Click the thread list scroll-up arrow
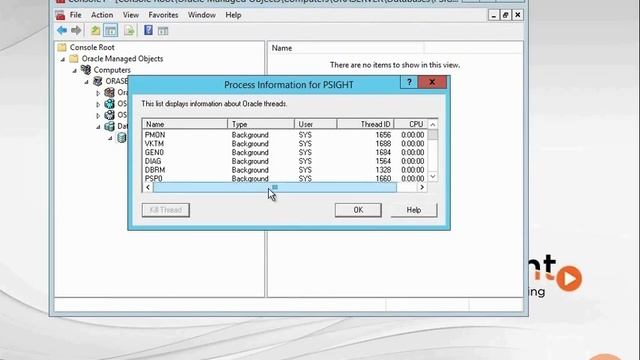The image size is (640, 360). coord(433,124)
